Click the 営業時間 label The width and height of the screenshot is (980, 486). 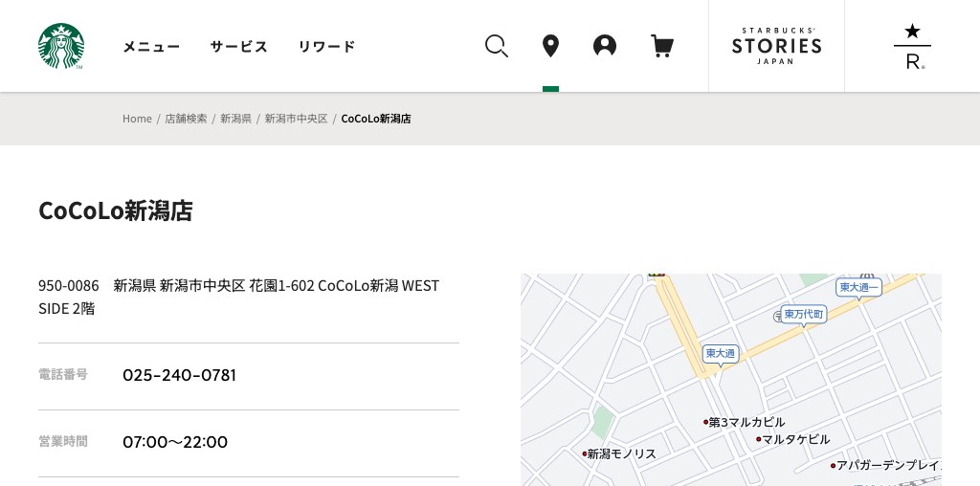(x=63, y=441)
